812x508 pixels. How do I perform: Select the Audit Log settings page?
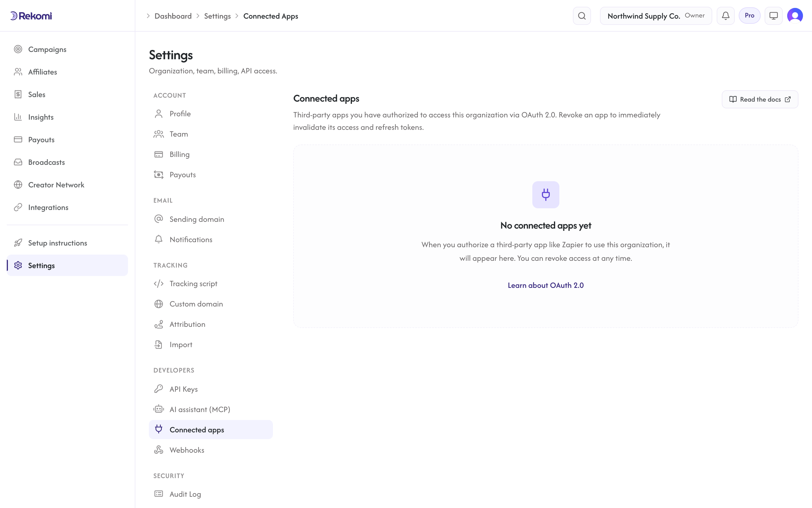coord(211,494)
